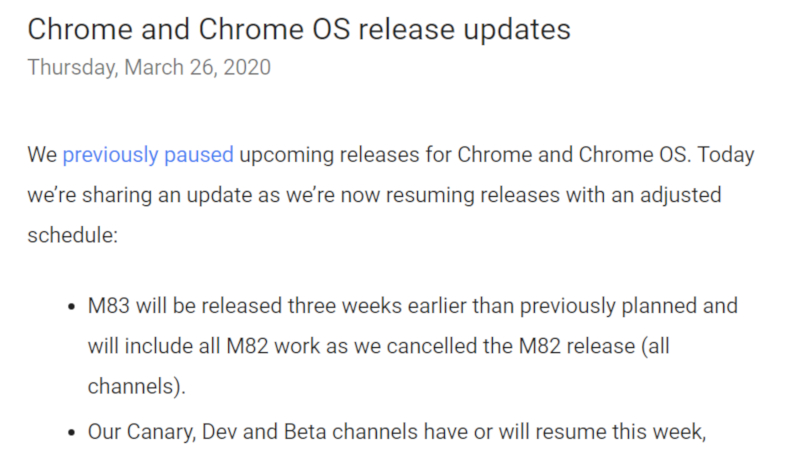Screen dimensions: 800x450
Task: Click the word "Beta" in the second bullet
Action: 318,435
